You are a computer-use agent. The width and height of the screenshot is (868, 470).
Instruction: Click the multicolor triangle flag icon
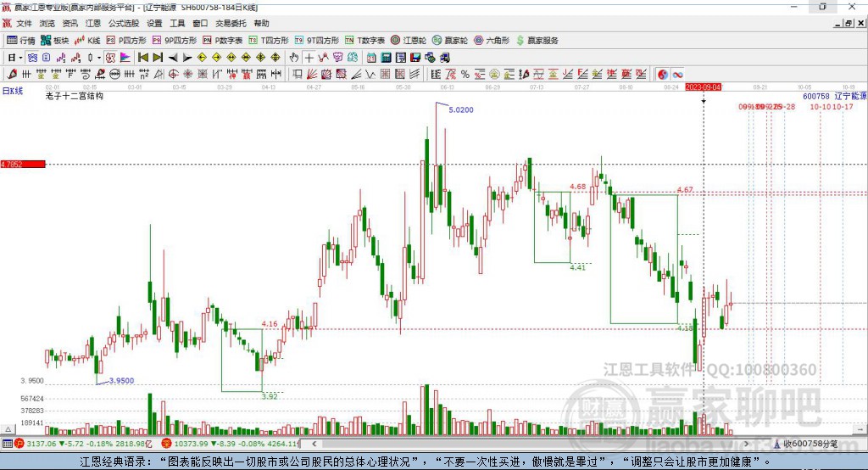point(125,58)
